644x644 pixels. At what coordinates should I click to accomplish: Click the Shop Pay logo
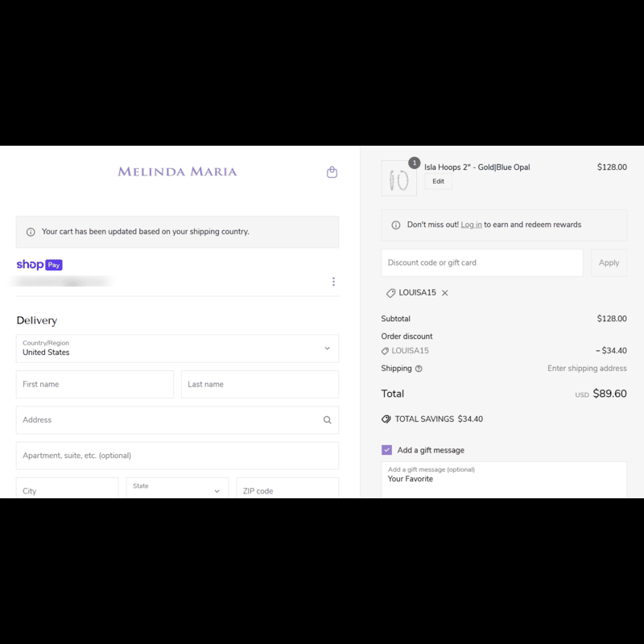point(39,265)
